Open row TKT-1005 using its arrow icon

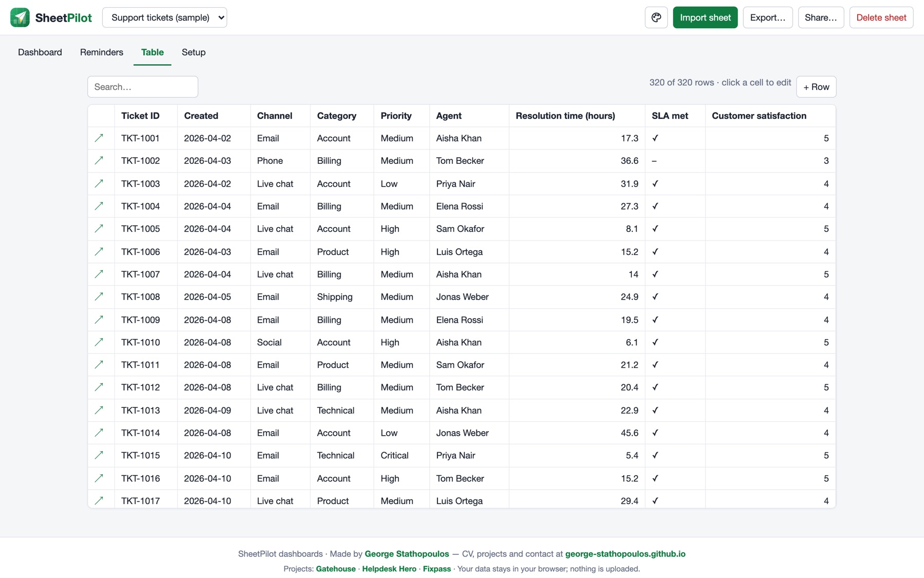[99, 229]
